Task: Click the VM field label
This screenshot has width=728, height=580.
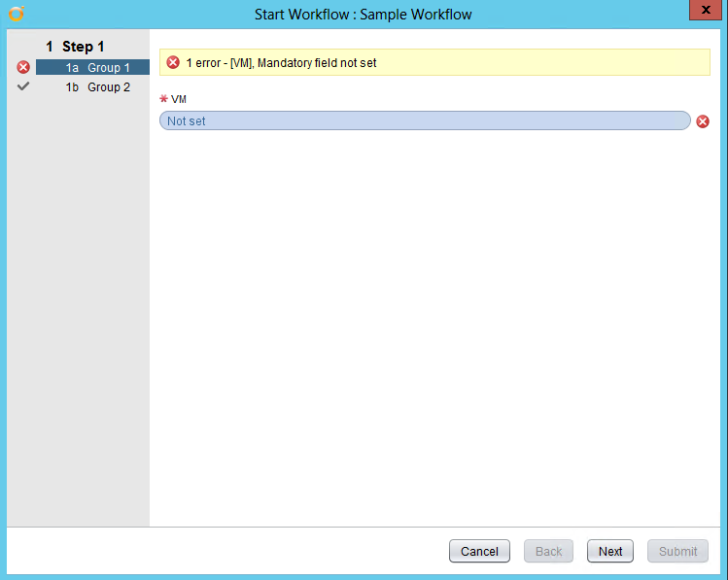Action: 179,99
